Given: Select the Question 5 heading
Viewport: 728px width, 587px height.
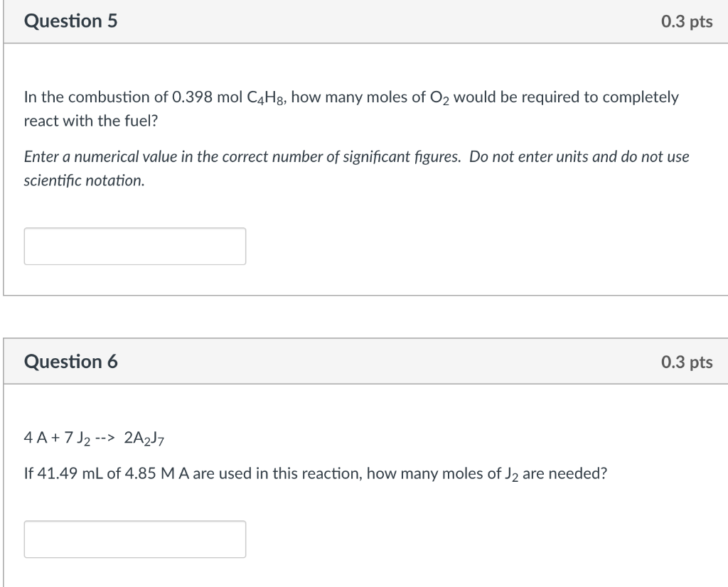Looking at the screenshot, I should 71,21.
